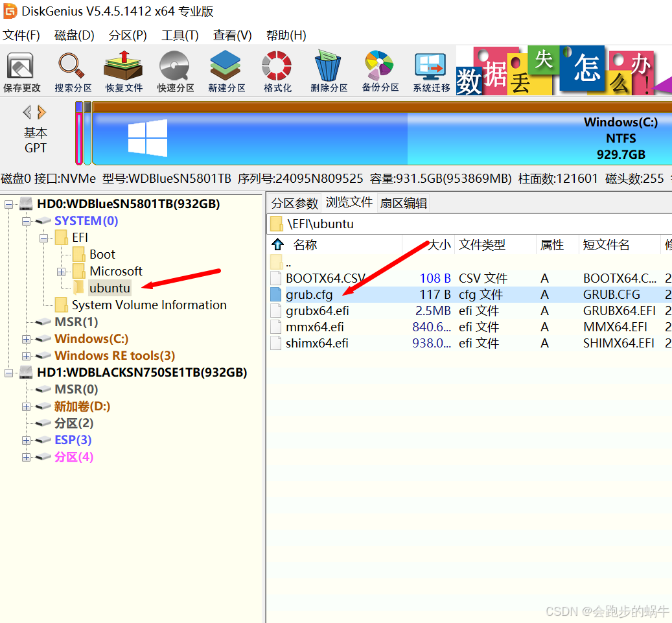The image size is (672, 623).
Task: Click the GRUB.CFG short file name cell
Action: 612,294
